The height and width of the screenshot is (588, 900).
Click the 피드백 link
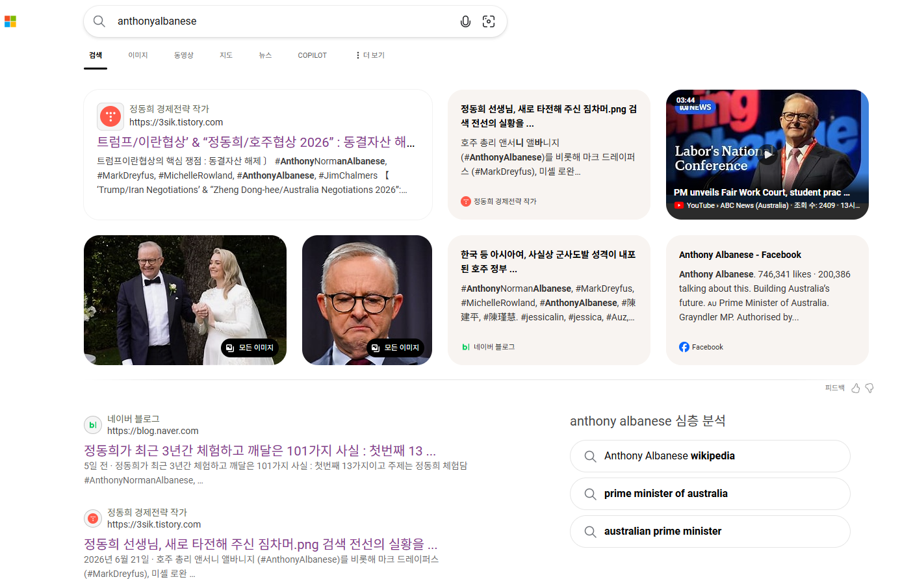click(x=834, y=388)
